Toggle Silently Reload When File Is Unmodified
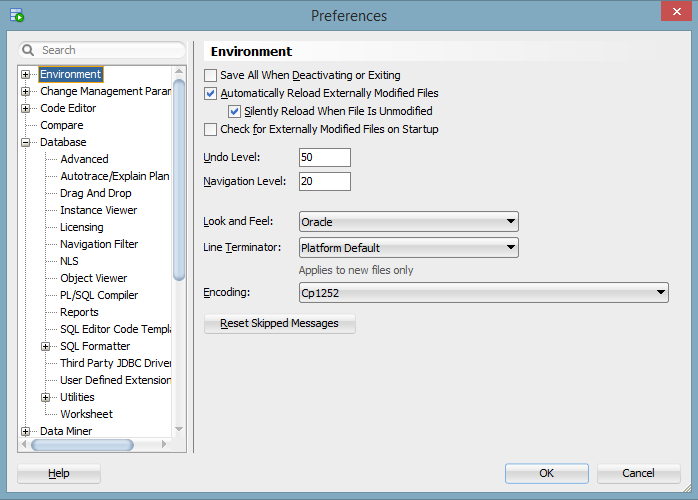Viewport: 698px width, 500px height. [235, 112]
